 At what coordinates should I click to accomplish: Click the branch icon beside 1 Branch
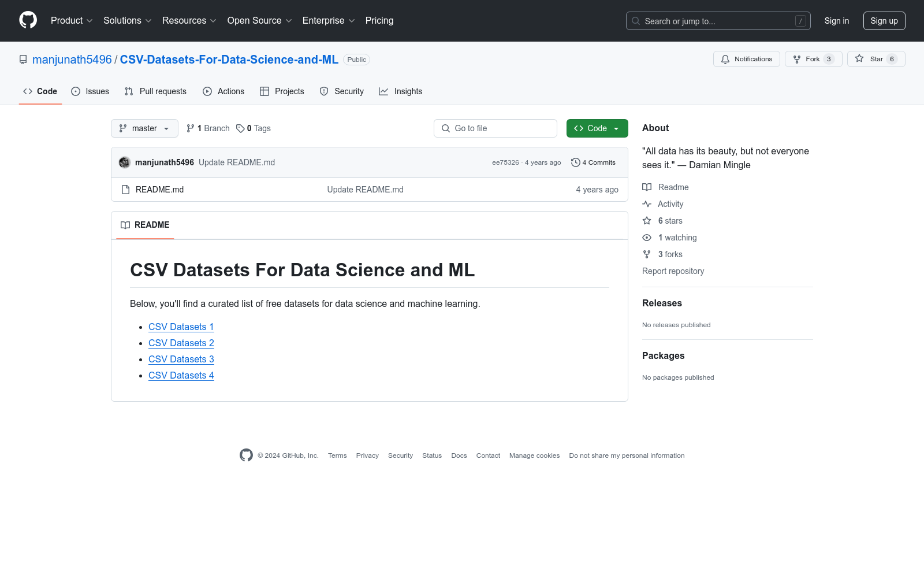pyautogui.click(x=191, y=128)
